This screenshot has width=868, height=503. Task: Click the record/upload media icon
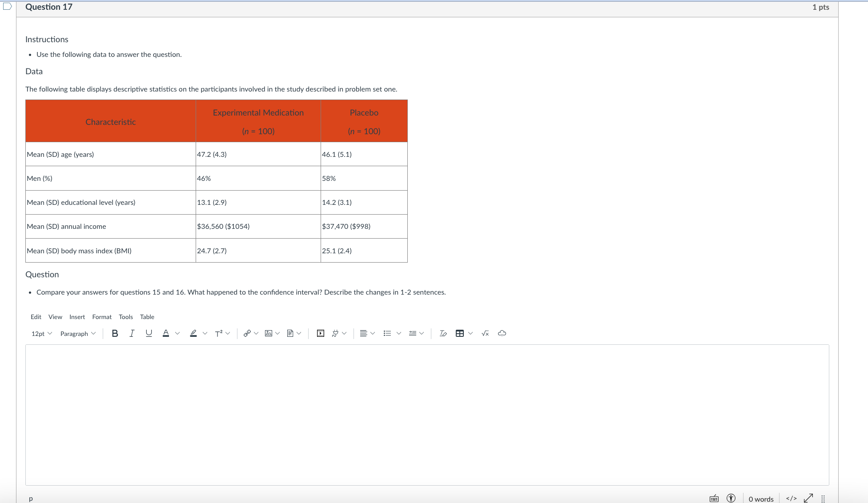coord(321,333)
